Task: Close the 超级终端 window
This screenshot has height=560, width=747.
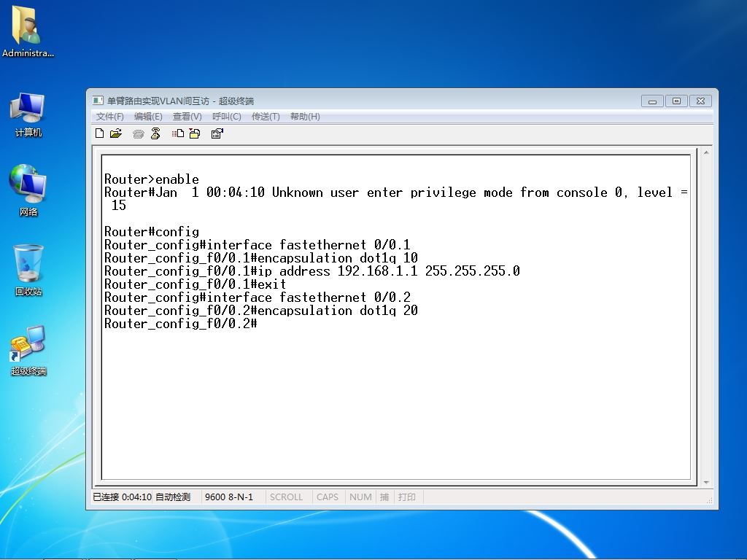Action: pyautogui.click(x=700, y=101)
